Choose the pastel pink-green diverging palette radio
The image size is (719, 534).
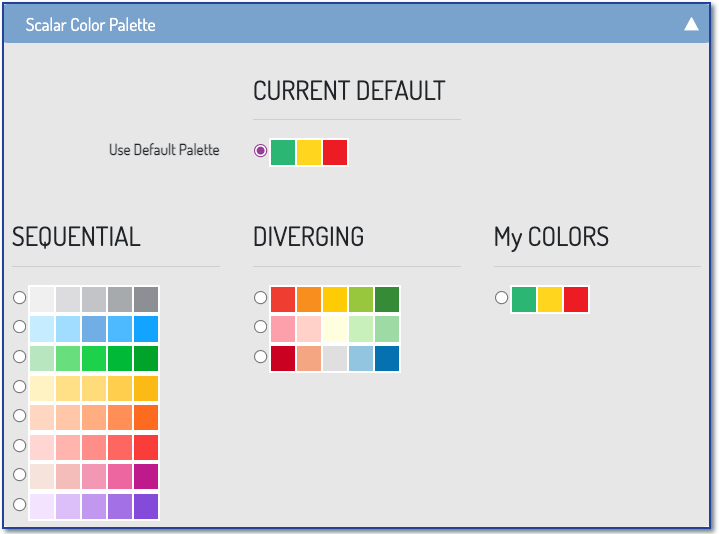click(261, 327)
